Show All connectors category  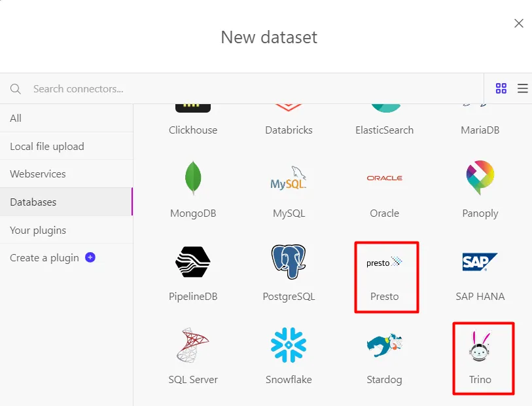pyautogui.click(x=67, y=118)
